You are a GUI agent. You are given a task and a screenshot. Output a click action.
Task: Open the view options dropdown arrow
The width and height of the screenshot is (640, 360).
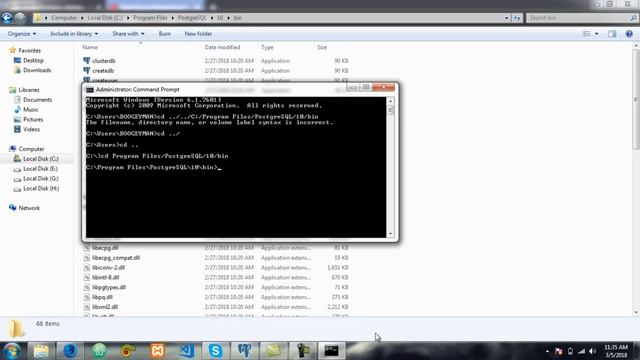coord(596,34)
